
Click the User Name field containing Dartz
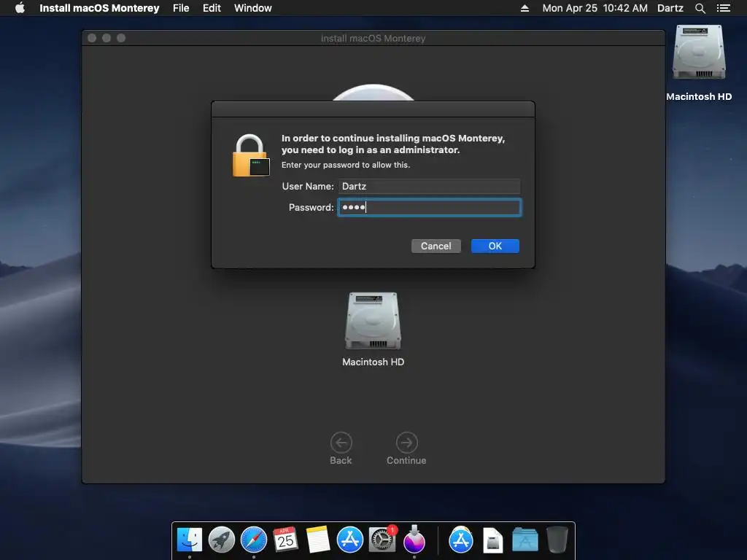coord(429,186)
